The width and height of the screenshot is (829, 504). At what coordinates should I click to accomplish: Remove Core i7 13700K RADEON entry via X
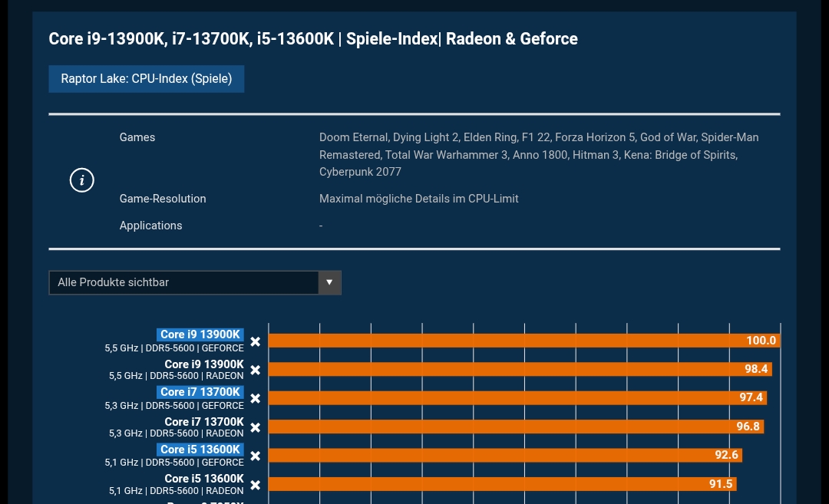256,427
